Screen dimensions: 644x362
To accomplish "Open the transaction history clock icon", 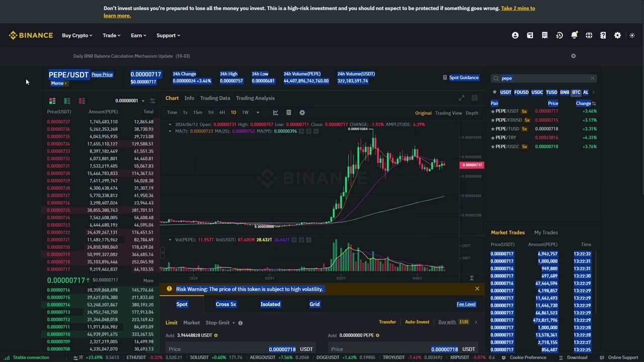I will 559,35.
